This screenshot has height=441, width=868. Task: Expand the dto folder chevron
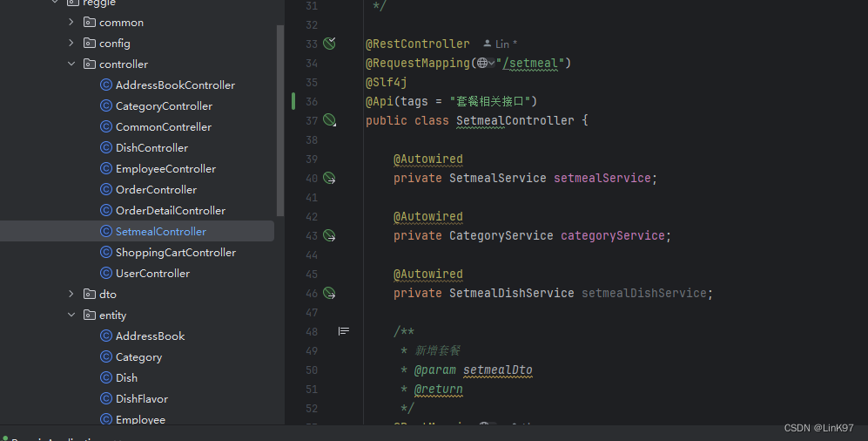pyautogui.click(x=71, y=295)
